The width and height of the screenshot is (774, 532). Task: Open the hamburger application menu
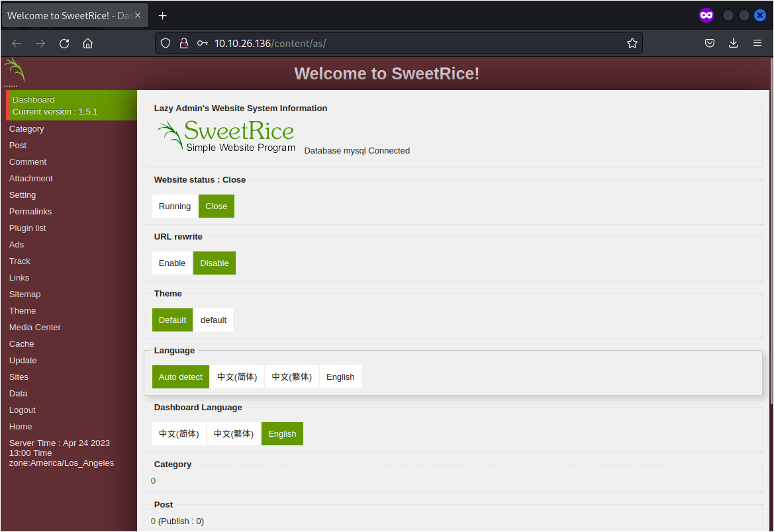(757, 44)
